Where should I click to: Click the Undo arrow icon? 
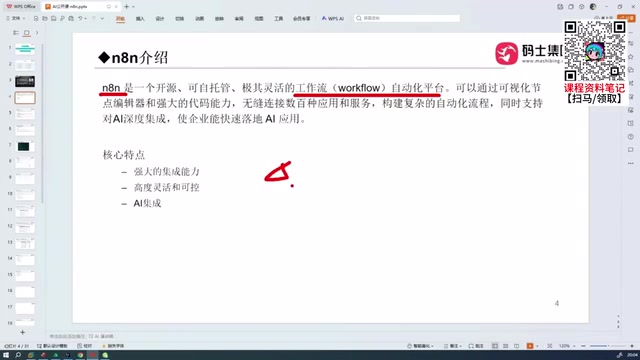[x=80, y=18]
